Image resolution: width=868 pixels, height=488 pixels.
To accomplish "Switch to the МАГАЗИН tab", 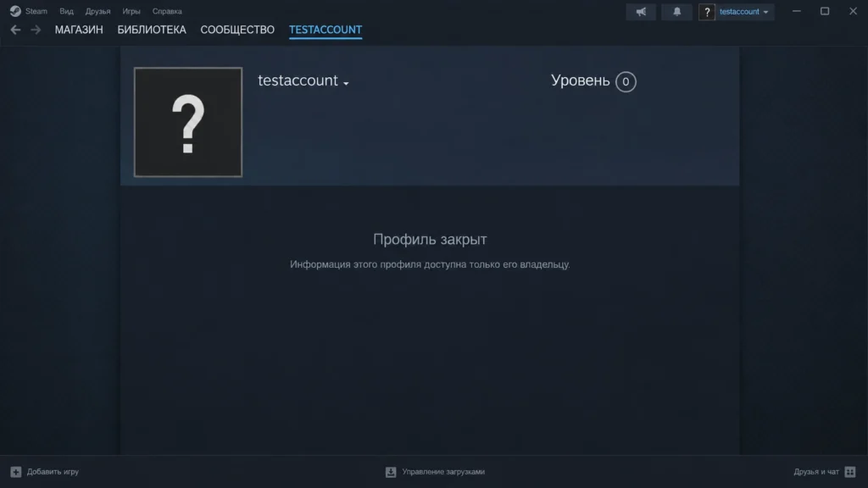I will [x=79, y=30].
